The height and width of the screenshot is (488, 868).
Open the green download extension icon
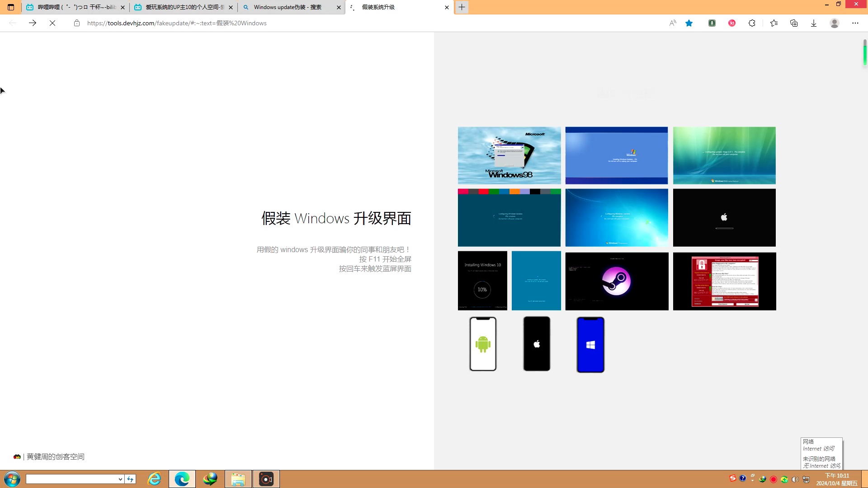[712, 23]
